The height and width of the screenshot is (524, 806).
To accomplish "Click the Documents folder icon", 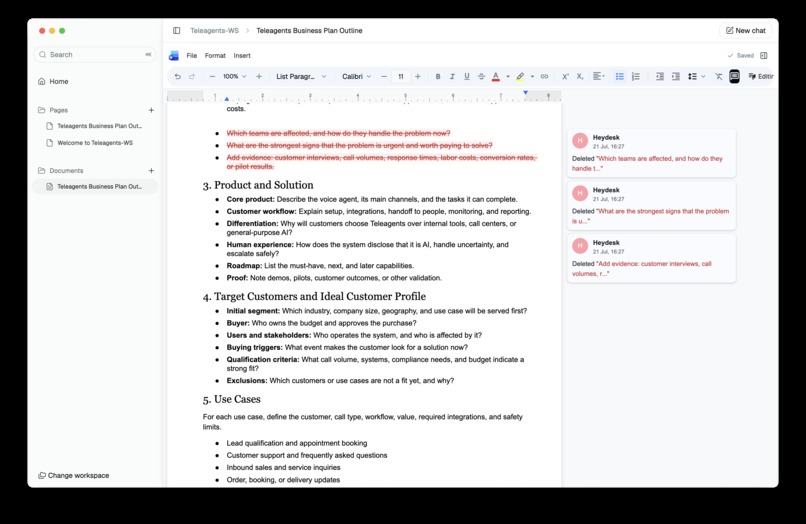I will point(41,170).
